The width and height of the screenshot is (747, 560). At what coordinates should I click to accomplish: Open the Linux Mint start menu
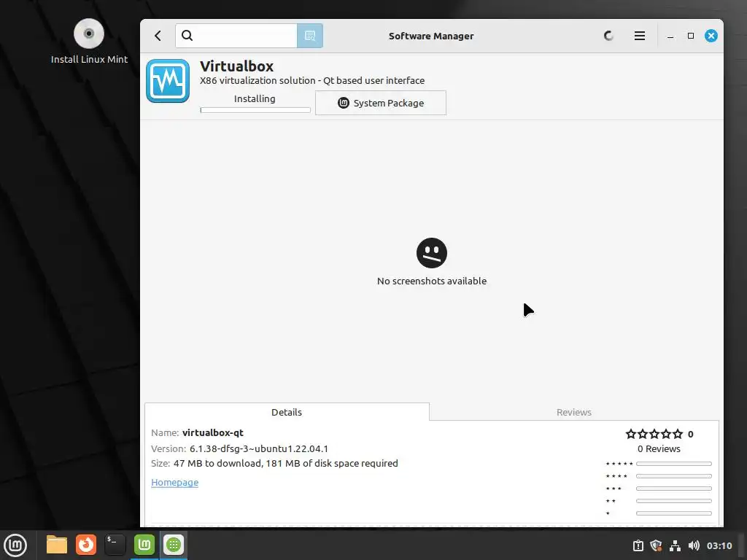tap(15, 545)
